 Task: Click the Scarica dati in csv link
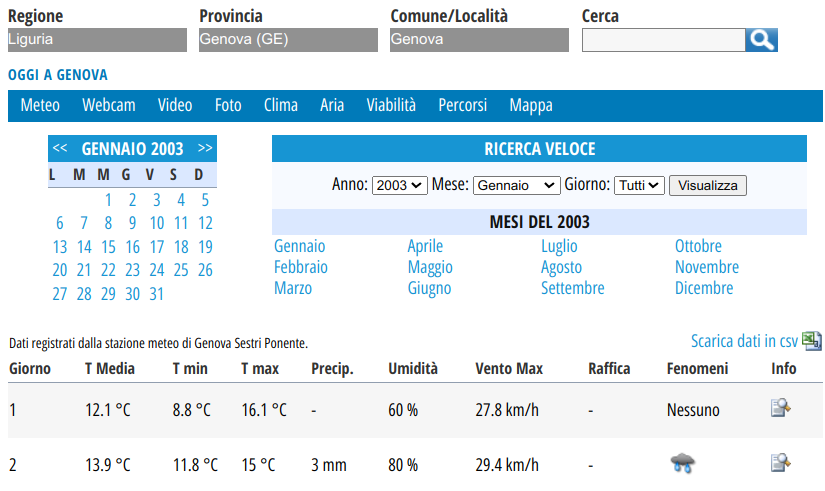click(745, 341)
